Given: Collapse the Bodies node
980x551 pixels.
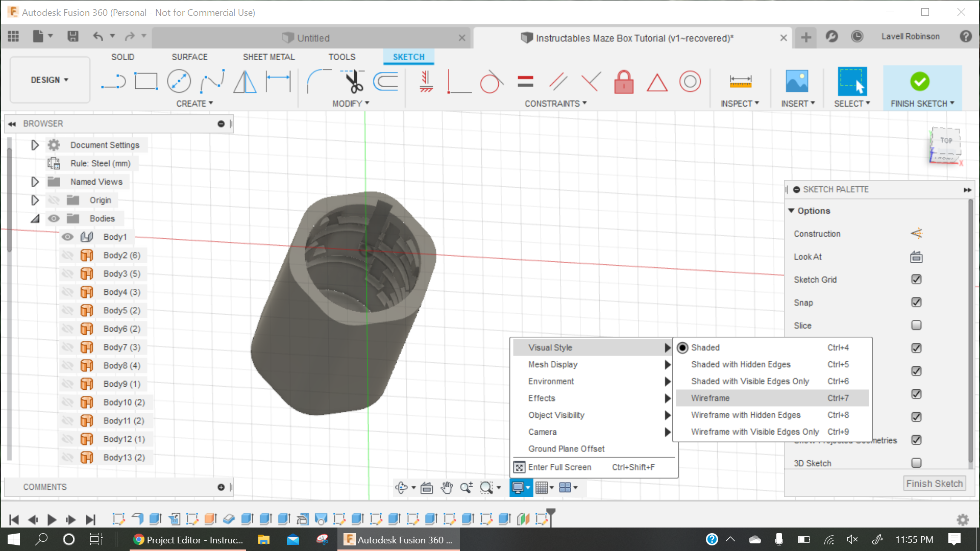Looking at the screenshot, I should point(35,218).
